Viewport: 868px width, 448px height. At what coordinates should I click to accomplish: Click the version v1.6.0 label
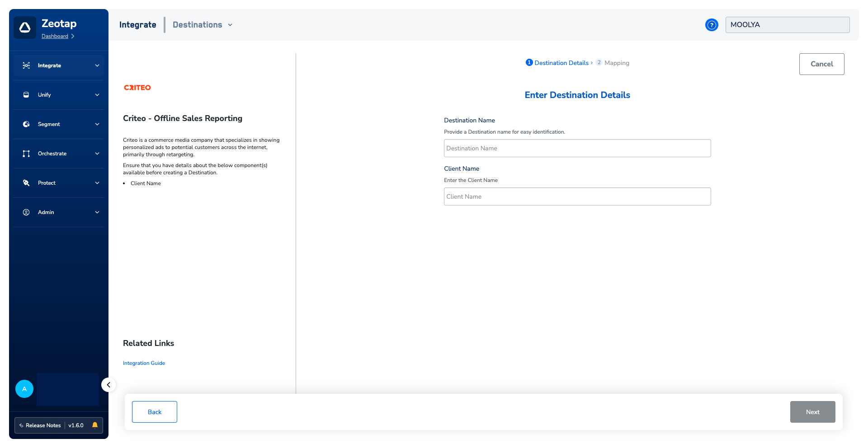pos(76,425)
